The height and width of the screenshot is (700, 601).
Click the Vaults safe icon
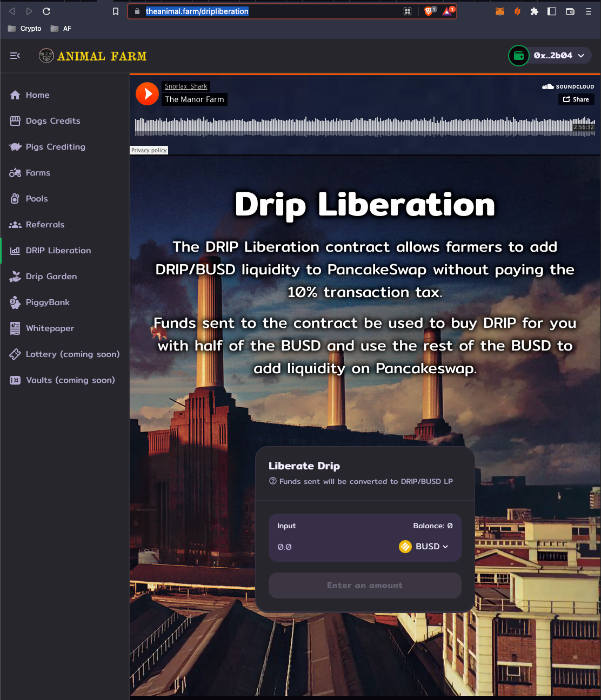click(15, 380)
